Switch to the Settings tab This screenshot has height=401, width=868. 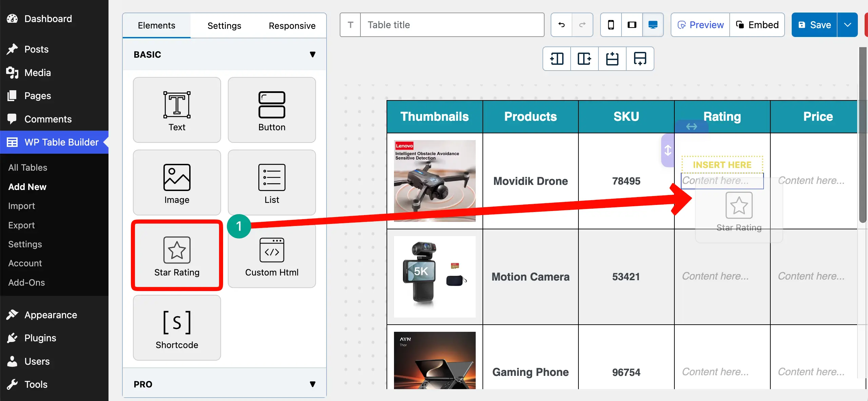(224, 25)
